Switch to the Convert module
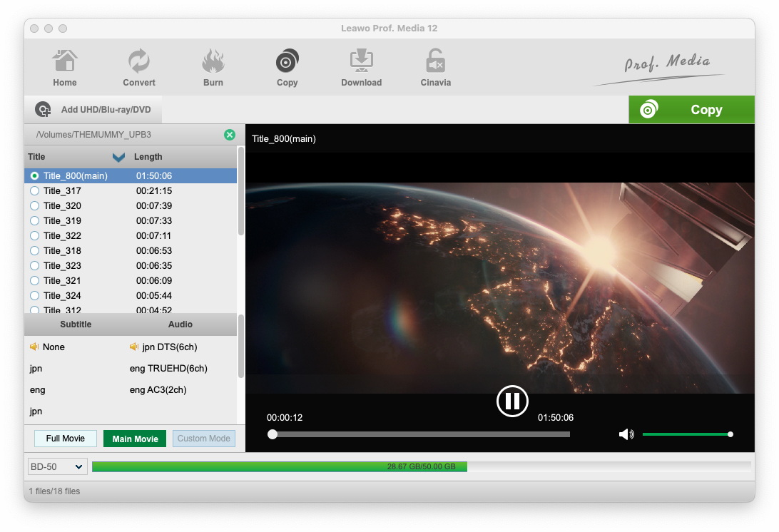 [138, 68]
